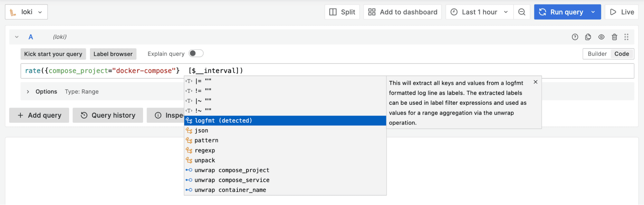Viewport: 644px width, 205px height.
Task: Choose the logfmt (detected) parser suggestion
Action: coord(285,121)
